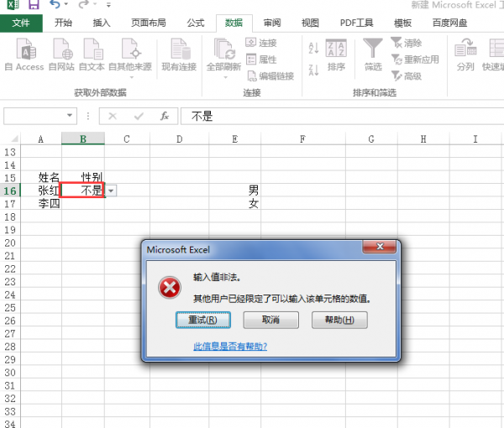This screenshot has width=504, height=428.
Task: Click the 取消 button in the dialog
Action: [270, 320]
